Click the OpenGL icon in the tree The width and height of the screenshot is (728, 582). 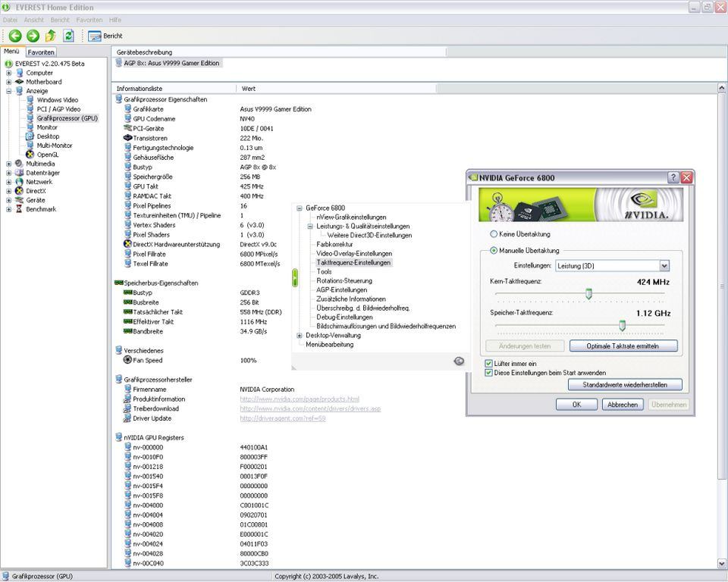(30, 155)
